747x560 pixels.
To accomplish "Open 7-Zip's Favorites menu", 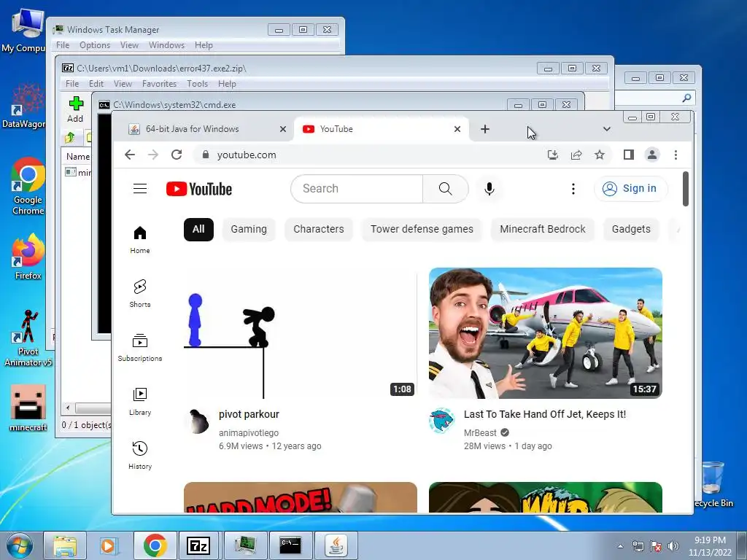I will click(159, 84).
